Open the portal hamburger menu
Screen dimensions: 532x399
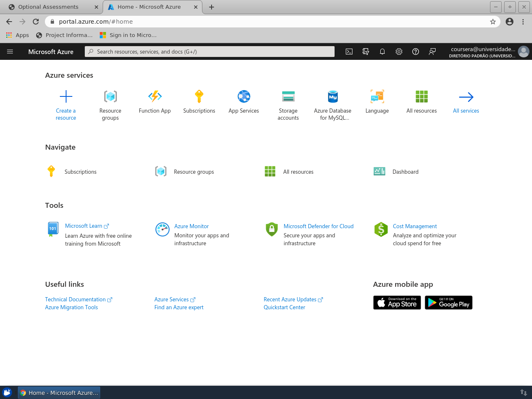coord(10,52)
